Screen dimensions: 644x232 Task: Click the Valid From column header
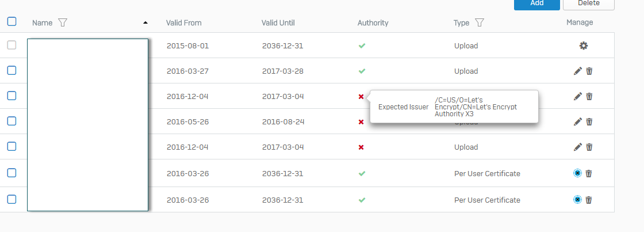pos(183,23)
